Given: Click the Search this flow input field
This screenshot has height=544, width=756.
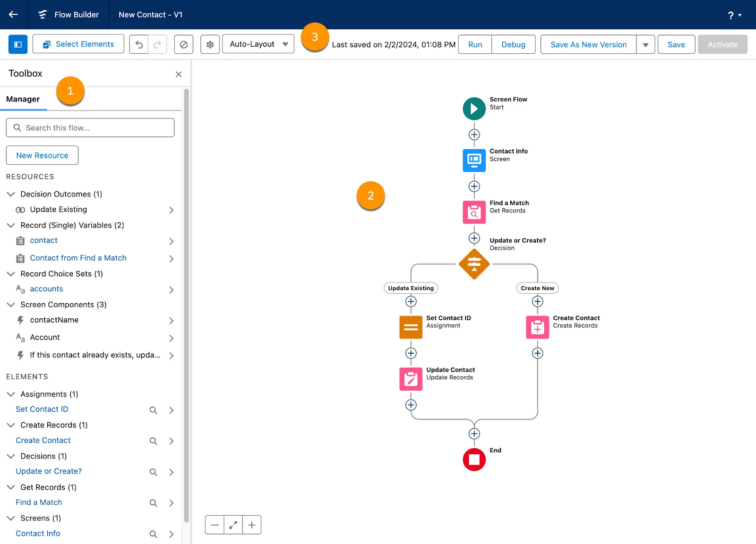Looking at the screenshot, I should [90, 127].
